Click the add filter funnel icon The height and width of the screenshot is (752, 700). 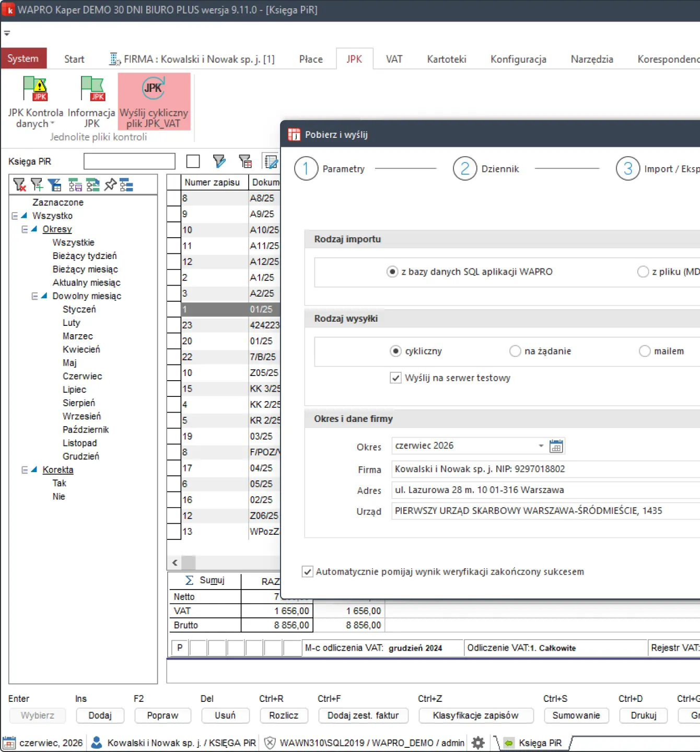[37, 184]
